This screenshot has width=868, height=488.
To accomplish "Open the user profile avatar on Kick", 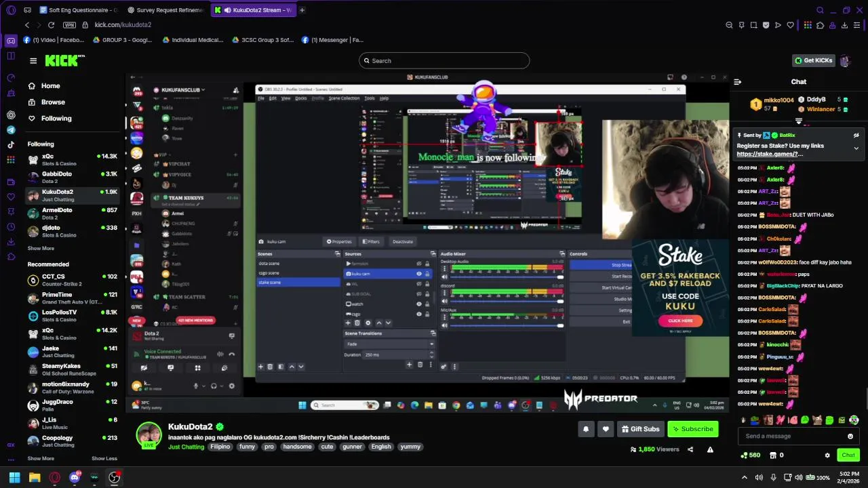I will pos(845,60).
